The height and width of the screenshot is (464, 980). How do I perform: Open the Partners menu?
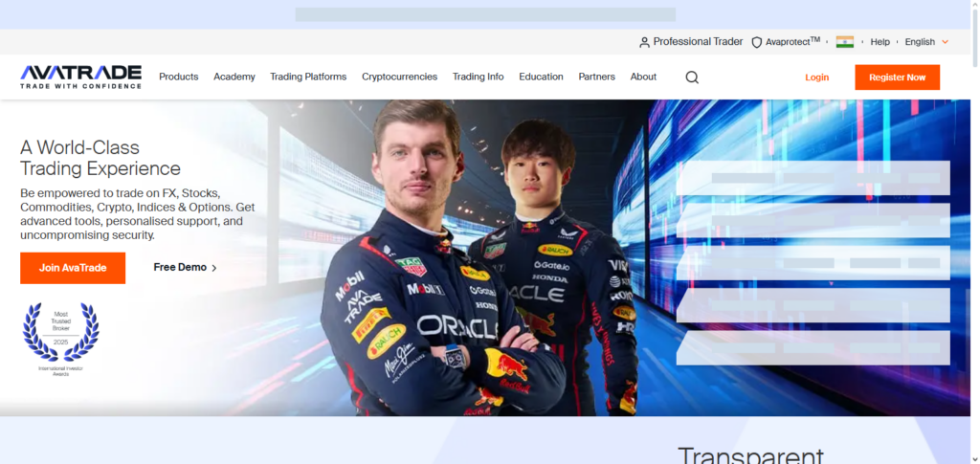pyautogui.click(x=597, y=77)
